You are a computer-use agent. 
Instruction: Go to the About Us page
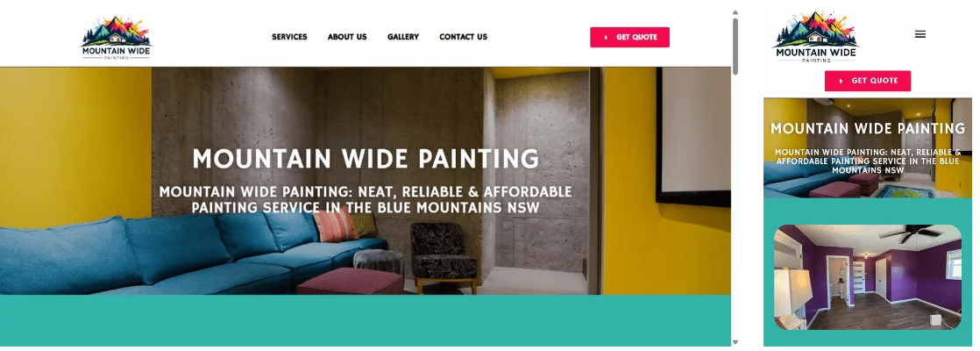[347, 37]
